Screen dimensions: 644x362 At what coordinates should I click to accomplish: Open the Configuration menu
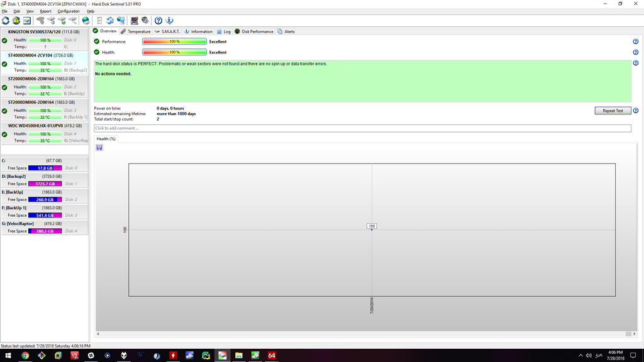click(x=68, y=11)
